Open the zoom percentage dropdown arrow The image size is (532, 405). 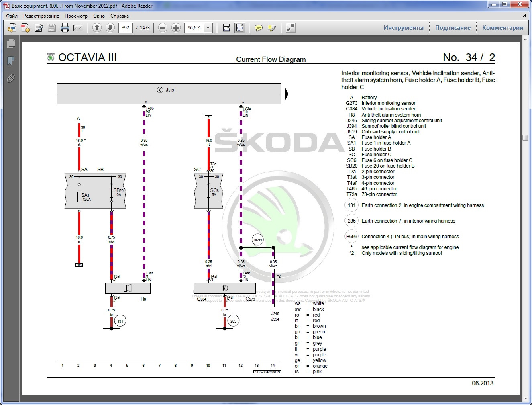[x=208, y=28]
